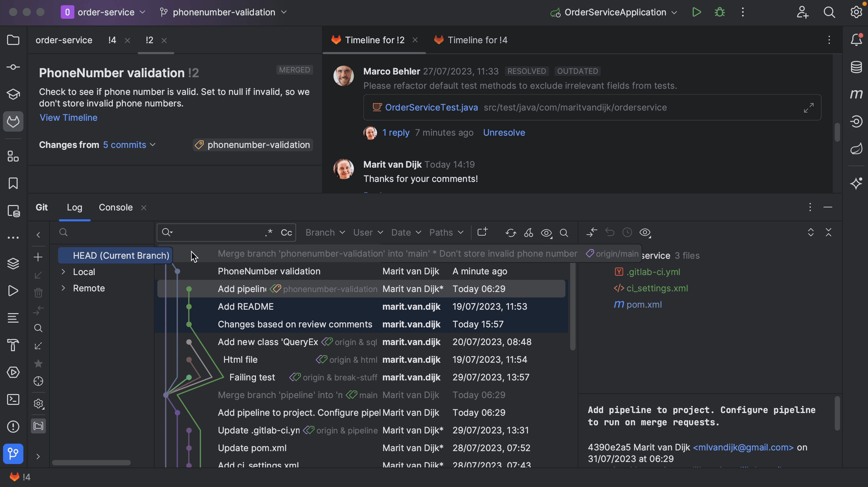View the 5 commits link

[x=125, y=145]
